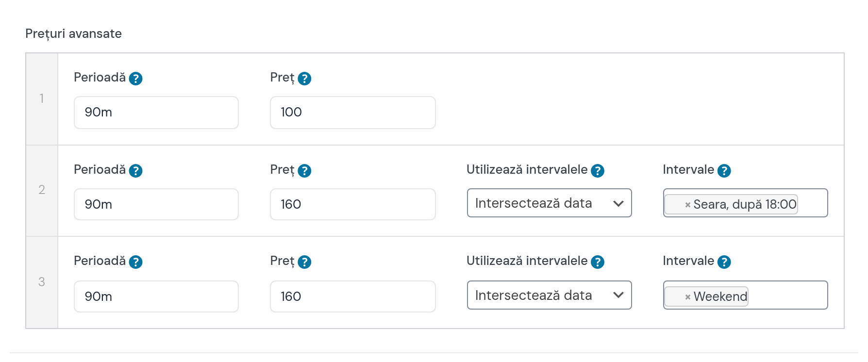Click help icon beside Perioadă in row 1
Screen dimensions: 868x362
(x=135, y=79)
